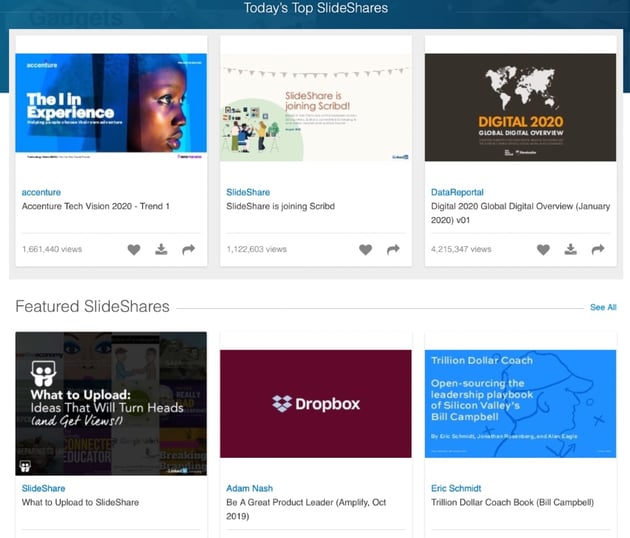Open the accenture author profile link

(x=42, y=192)
